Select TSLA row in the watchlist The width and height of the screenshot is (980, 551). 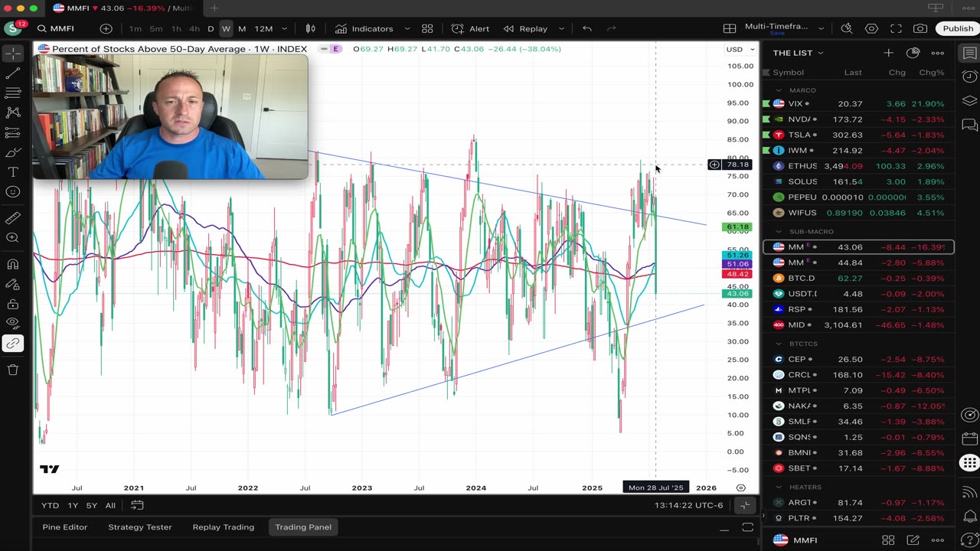pyautogui.click(x=858, y=135)
